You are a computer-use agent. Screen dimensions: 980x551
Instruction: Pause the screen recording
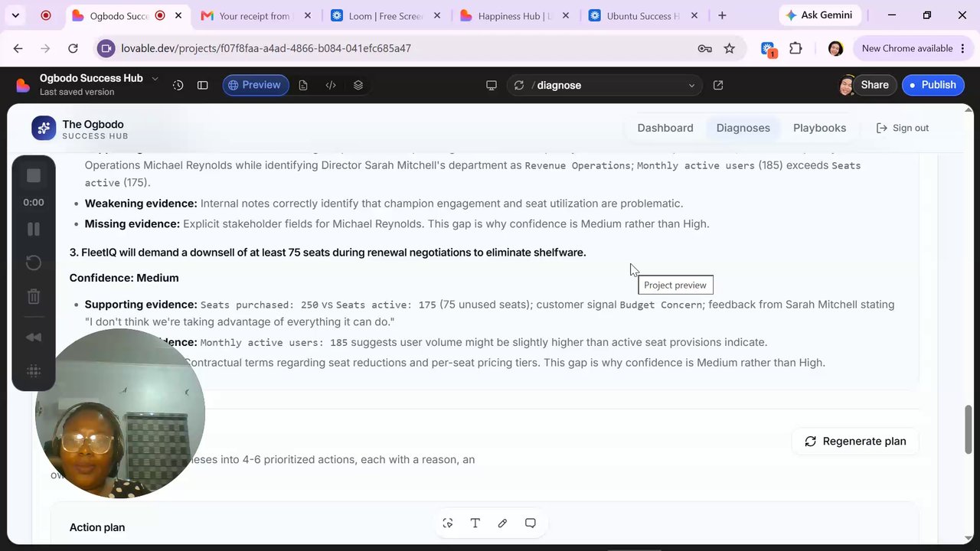point(34,229)
